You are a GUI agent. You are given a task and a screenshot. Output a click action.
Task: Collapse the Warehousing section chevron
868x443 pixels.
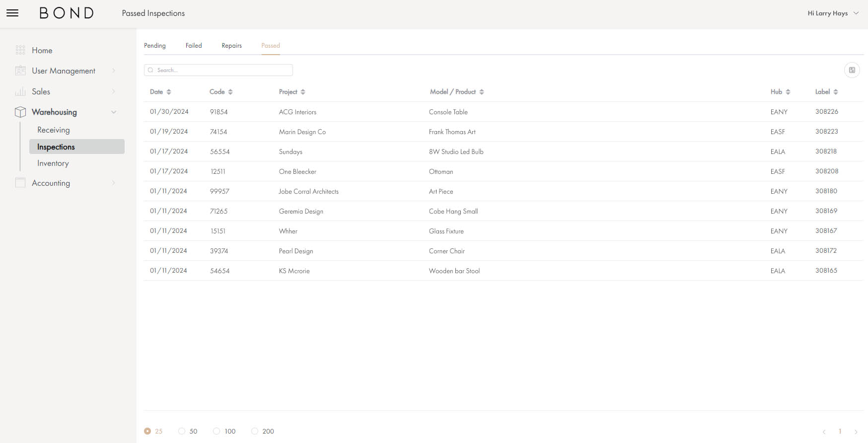point(114,112)
